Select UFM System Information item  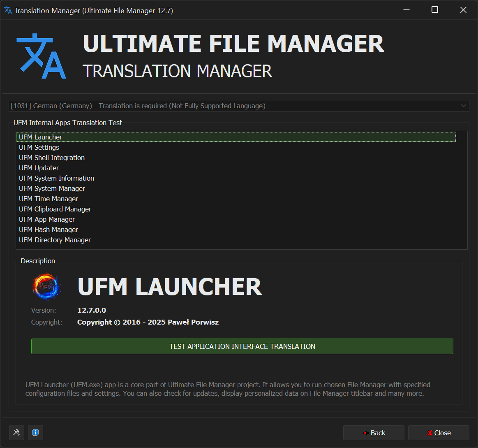coord(56,178)
